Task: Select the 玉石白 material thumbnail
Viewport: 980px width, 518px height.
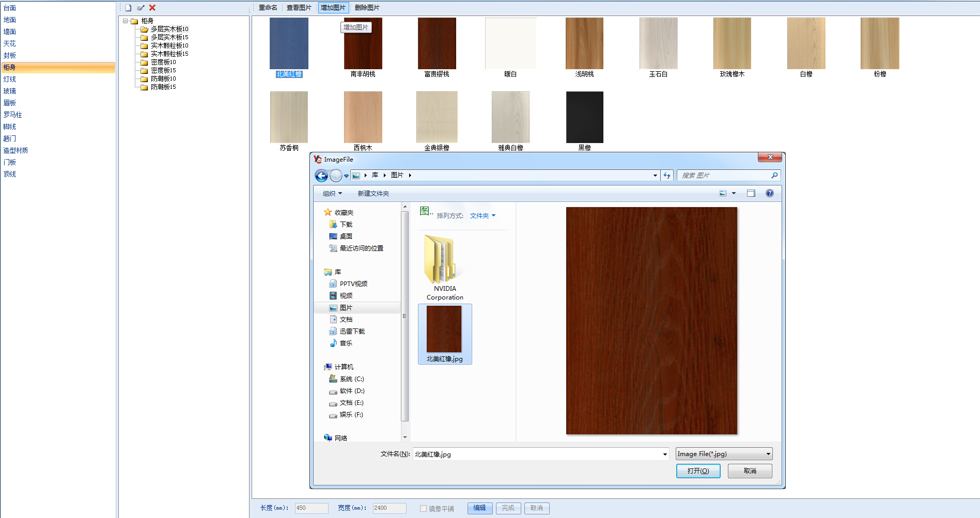Action: 658,43
